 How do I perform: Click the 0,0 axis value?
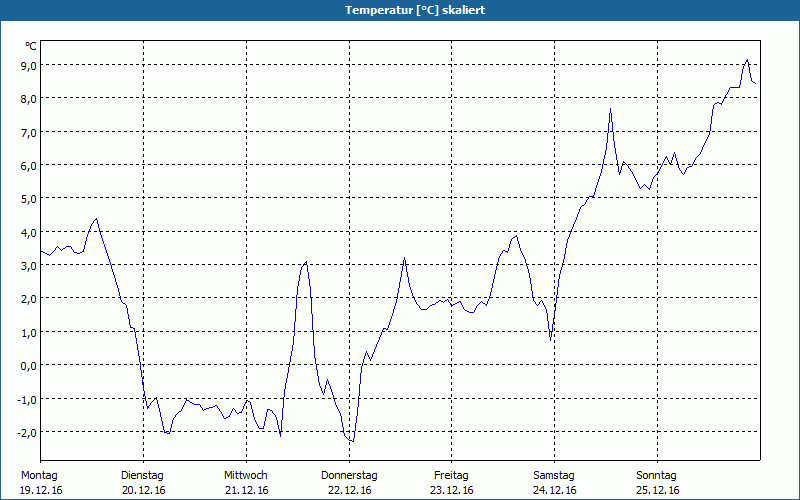pyautogui.click(x=28, y=366)
